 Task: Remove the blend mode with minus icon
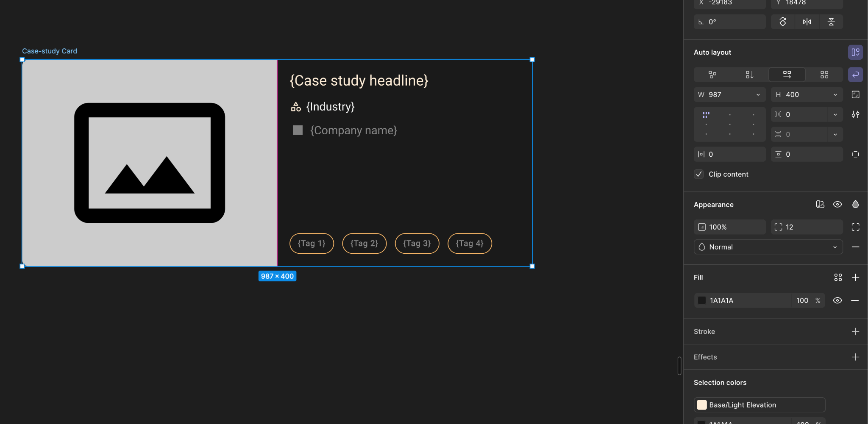[x=855, y=247]
